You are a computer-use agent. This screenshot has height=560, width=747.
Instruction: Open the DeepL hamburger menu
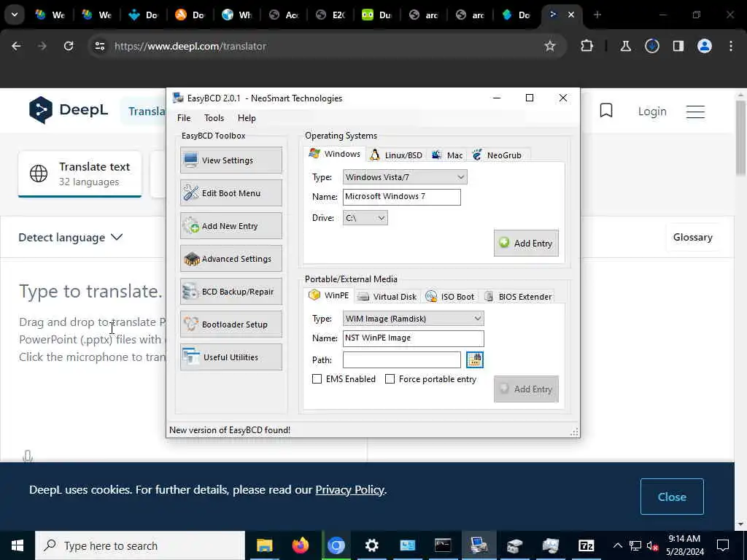click(695, 112)
